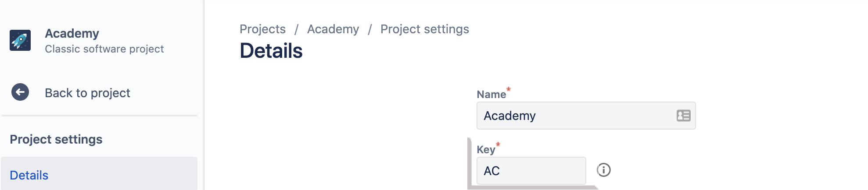868x190 pixels.
Task: Click the Name field label
Action: (491, 95)
